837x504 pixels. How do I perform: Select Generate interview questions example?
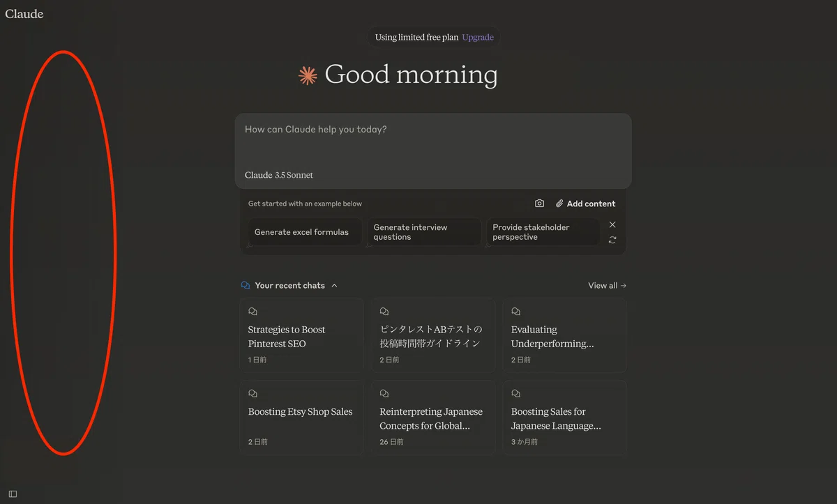(424, 232)
